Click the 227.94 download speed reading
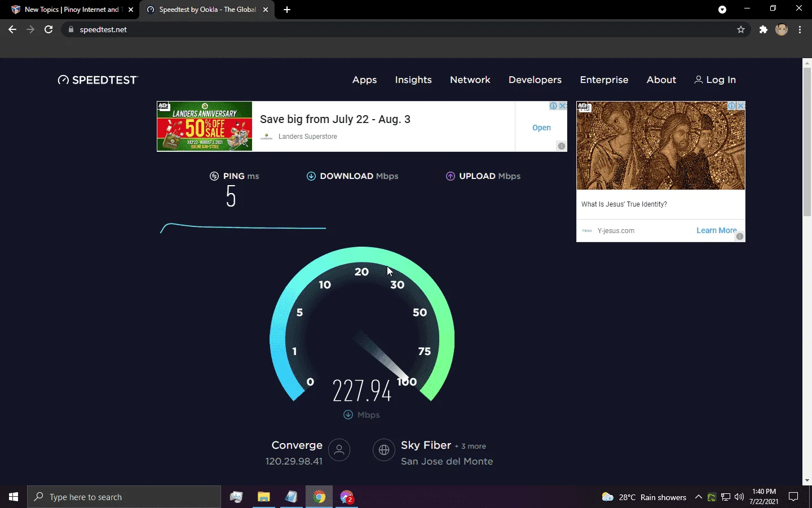This screenshot has width=812, height=508. coord(362,390)
